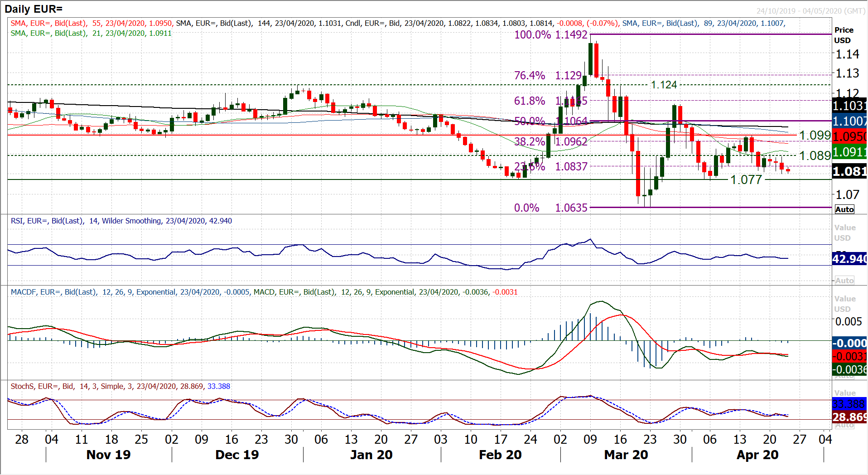Click the Auto button in the RSI panel
The height and width of the screenshot is (475, 868).
pyautogui.click(x=844, y=281)
